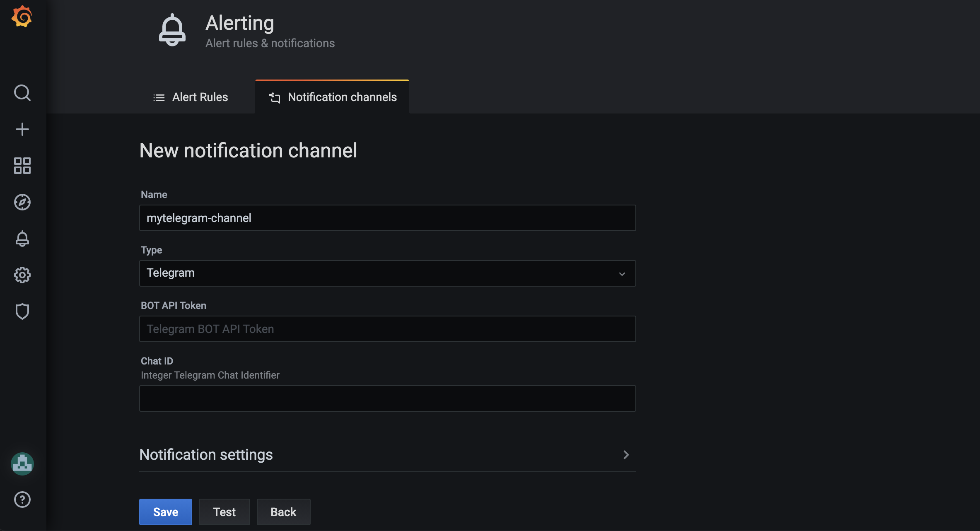Open the Search dashboards icon
Image resolution: width=980 pixels, height=531 pixels.
click(x=22, y=93)
